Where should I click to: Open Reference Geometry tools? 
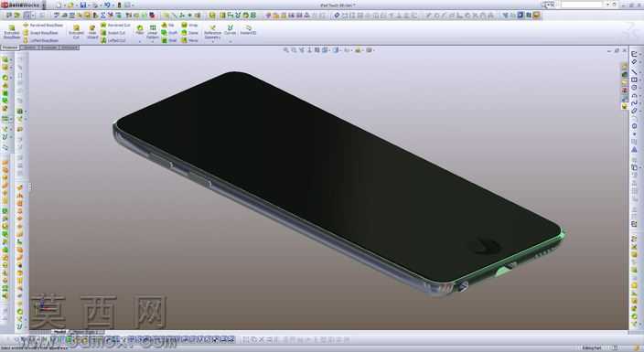pos(212,32)
